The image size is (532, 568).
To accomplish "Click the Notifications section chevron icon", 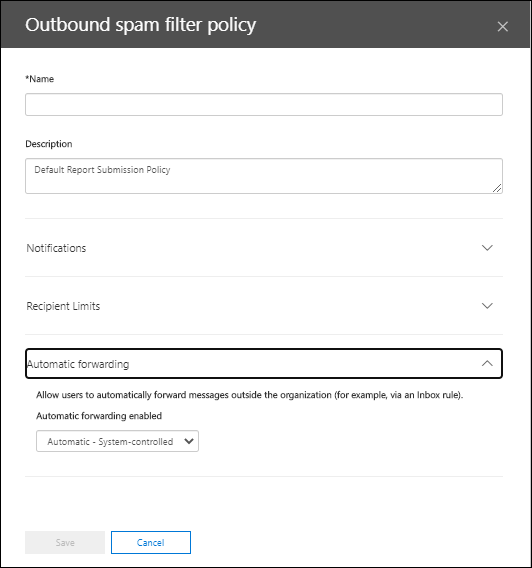I will (487, 248).
